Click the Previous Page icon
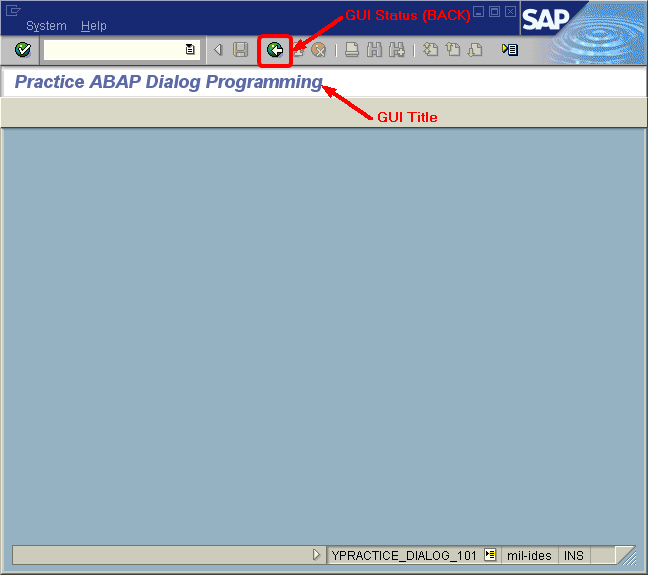Image resolution: width=648 pixels, height=575 pixels. click(x=452, y=50)
